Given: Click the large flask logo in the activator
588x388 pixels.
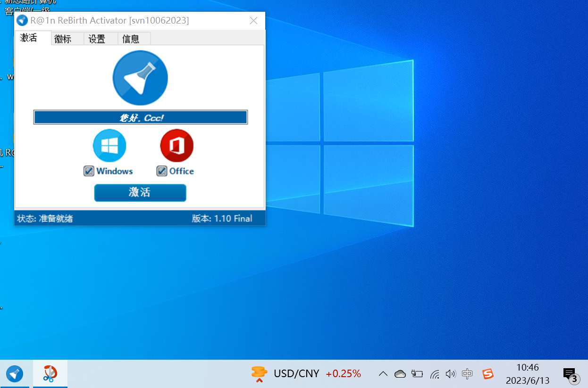Looking at the screenshot, I should pyautogui.click(x=140, y=78).
